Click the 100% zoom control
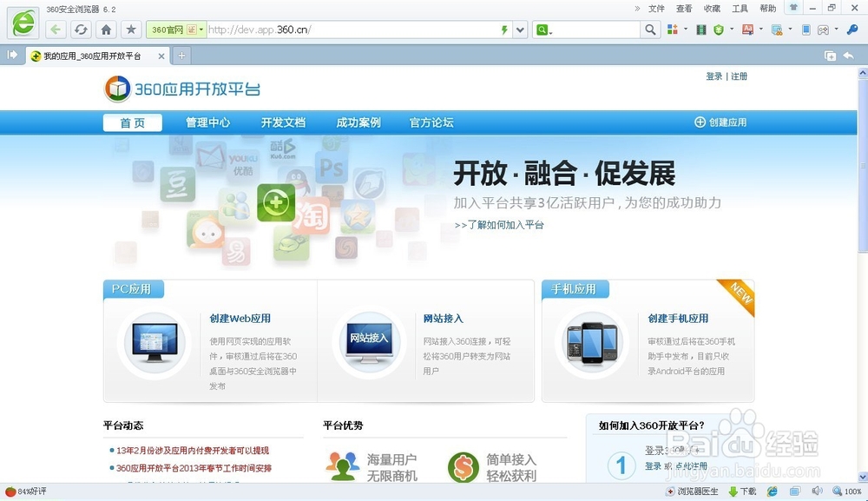This screenshot has width=868, height=501. pos(847,491)
